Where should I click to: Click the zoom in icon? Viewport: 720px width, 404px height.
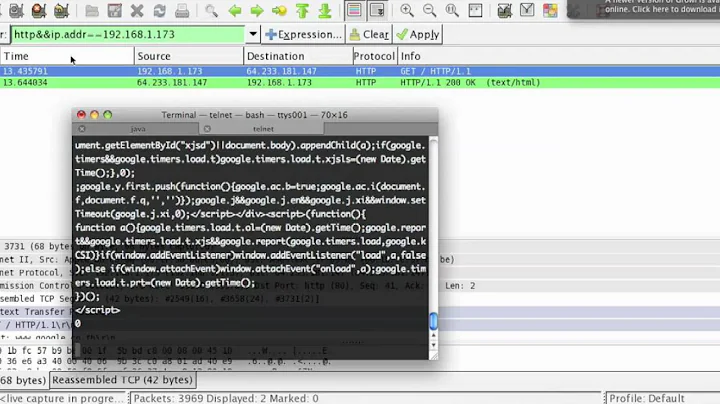coord(407,11)
